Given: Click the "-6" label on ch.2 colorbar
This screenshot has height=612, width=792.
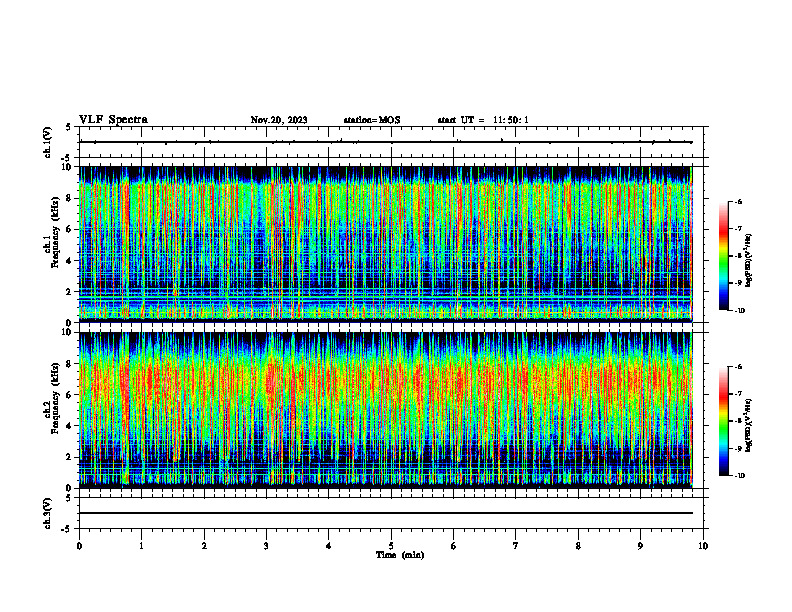Looking at the screenshot, I should pyautogui.click(x=738, y=367).
